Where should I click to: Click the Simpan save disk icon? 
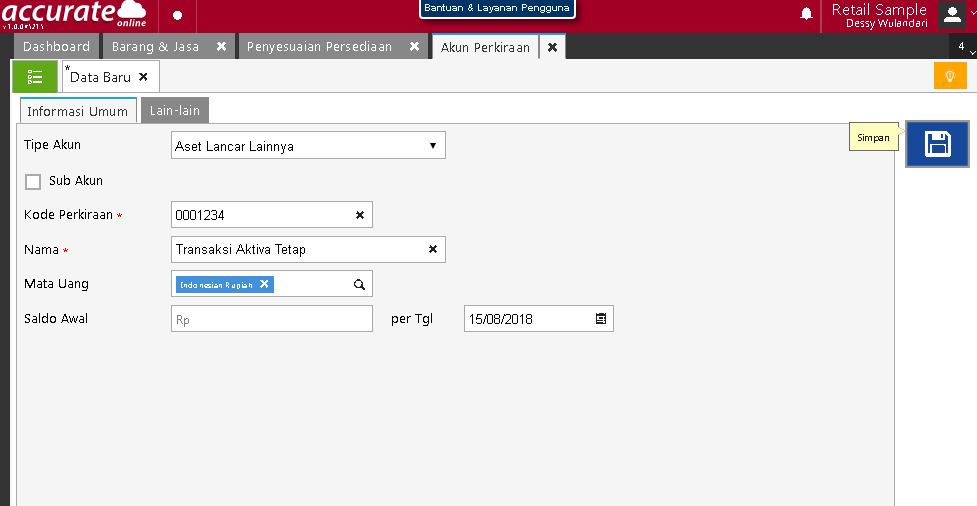pos(937,144)
